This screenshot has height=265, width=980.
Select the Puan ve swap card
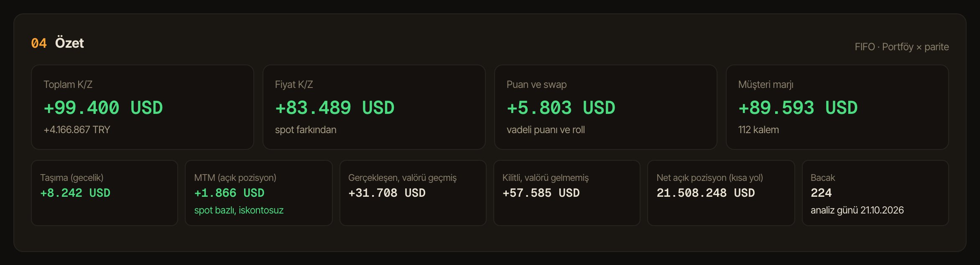[606, 107]
